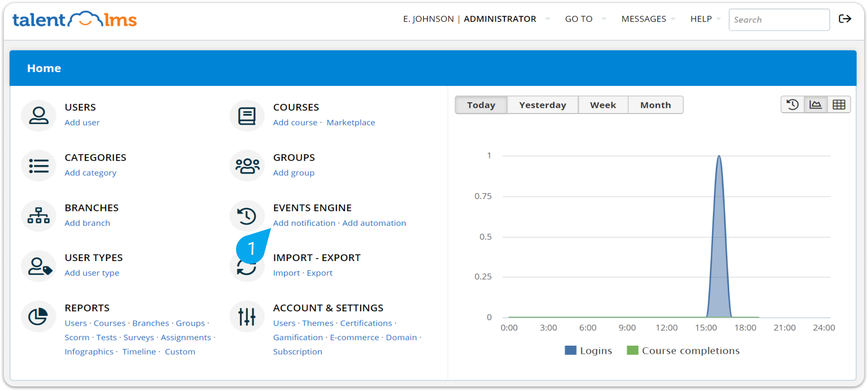
Task: Open the Surveys report link
Action: coord(139,337)
